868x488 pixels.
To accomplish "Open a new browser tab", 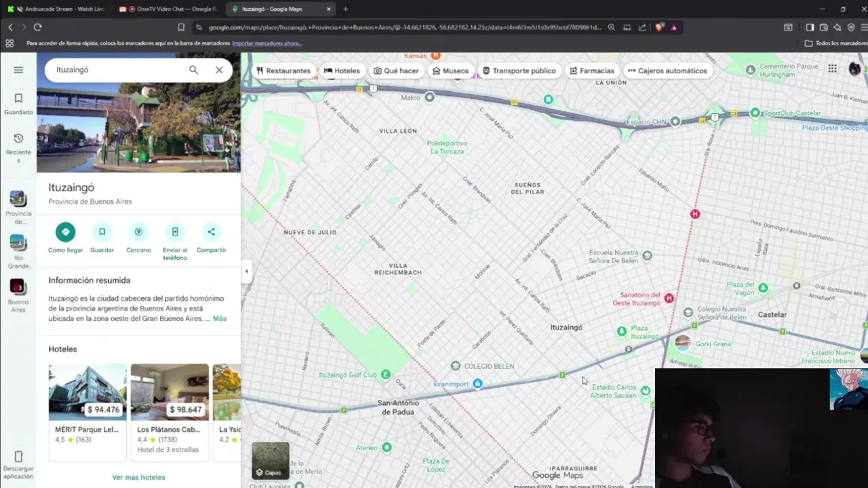I will tap(345, 9).
